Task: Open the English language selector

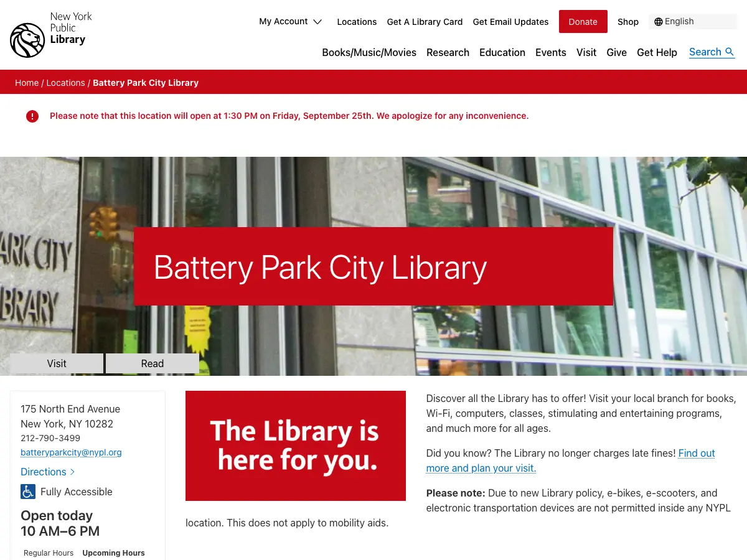Action: coord(693,22)
